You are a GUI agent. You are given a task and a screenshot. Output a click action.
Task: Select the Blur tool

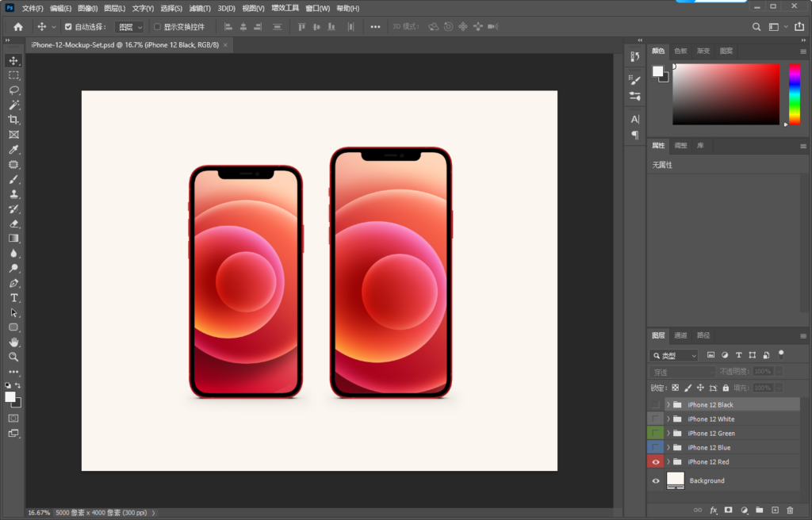pyautogui.click(x=13, y=254)
